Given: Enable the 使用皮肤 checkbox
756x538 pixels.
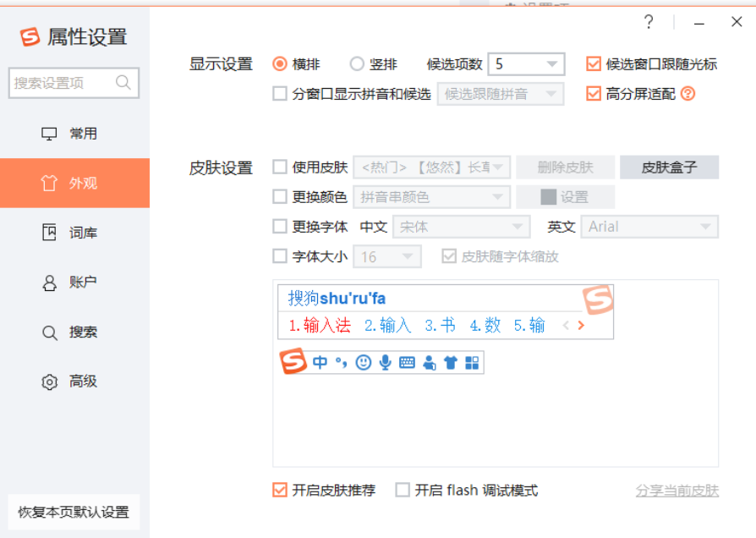Looking at the screenshot, I should [x=279, y=167].
